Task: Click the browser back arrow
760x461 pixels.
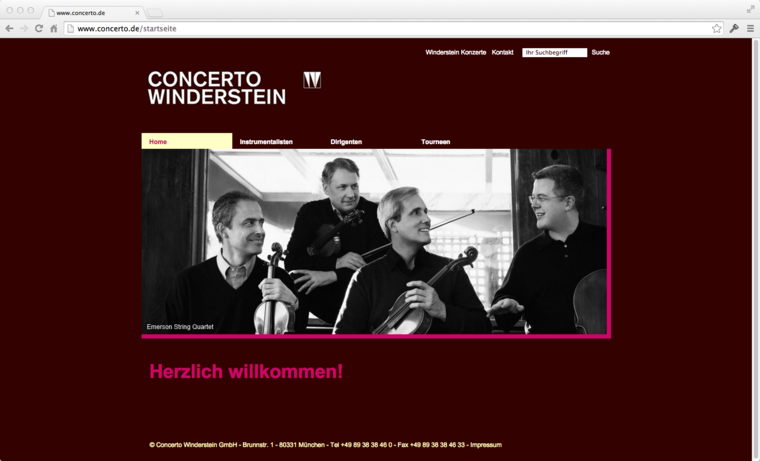Action: point(9,29)
